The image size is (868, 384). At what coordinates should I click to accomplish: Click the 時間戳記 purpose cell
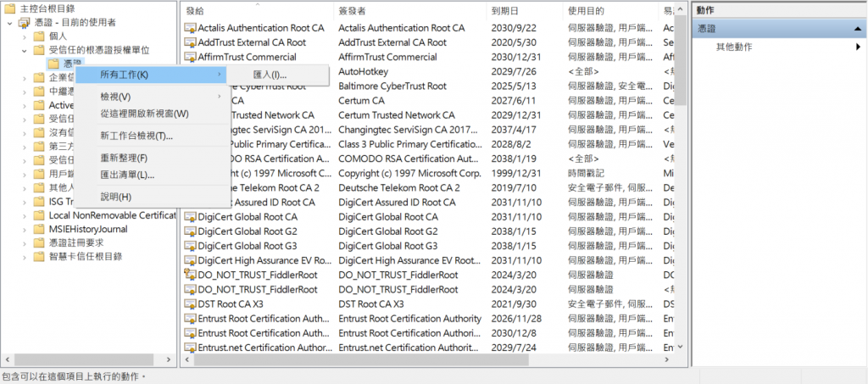pos(585,173)
